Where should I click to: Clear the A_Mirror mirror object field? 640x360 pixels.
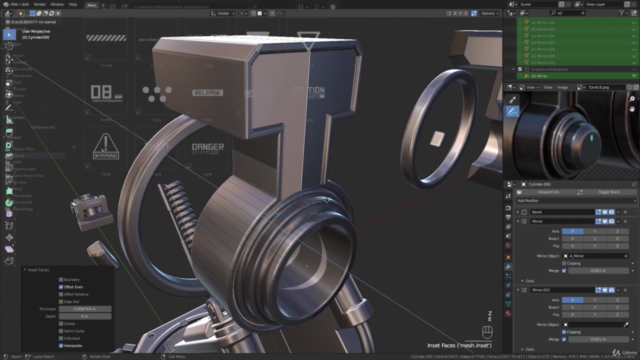(626, 256)
